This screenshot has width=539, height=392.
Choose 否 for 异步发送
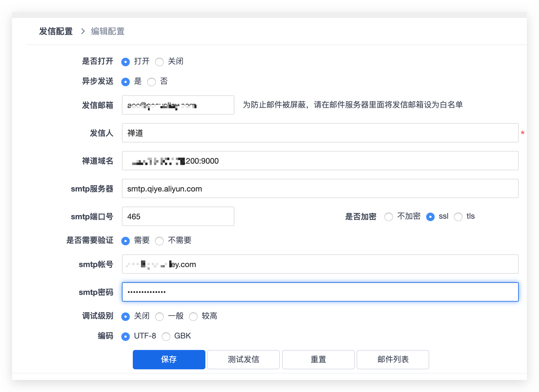[152, 82]
